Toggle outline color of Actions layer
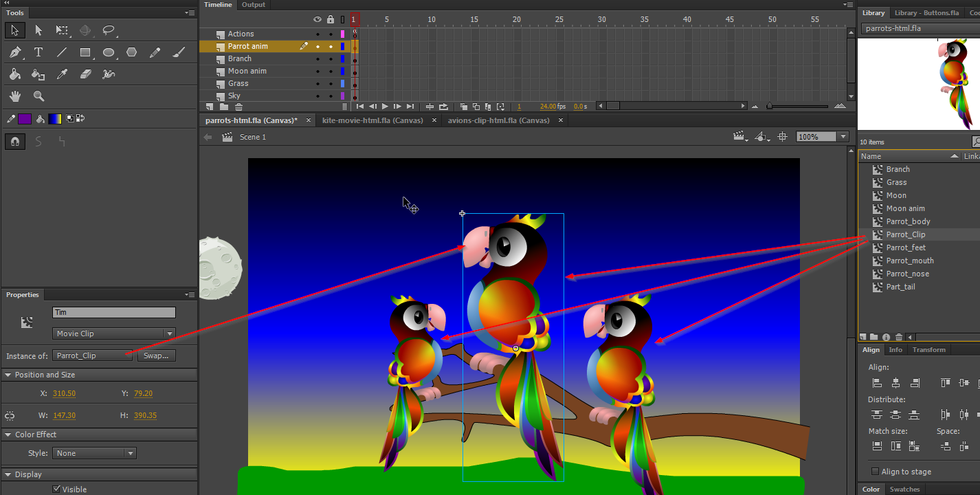The image size is (980, 495). (x=342, y=34)
